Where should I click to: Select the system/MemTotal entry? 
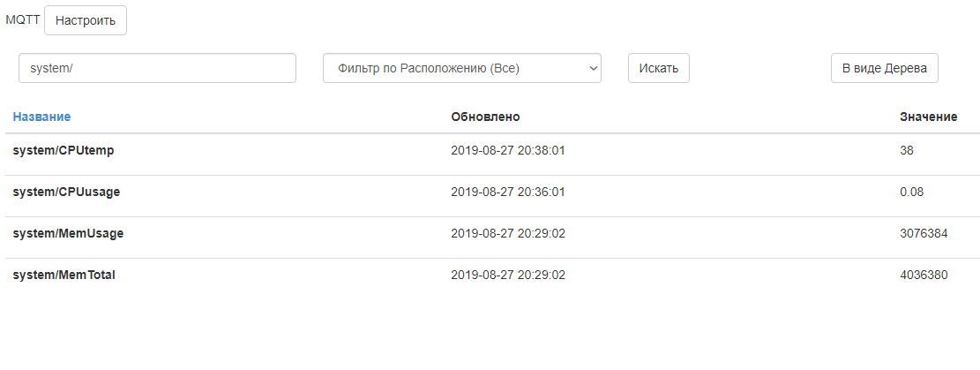point(64,275)
